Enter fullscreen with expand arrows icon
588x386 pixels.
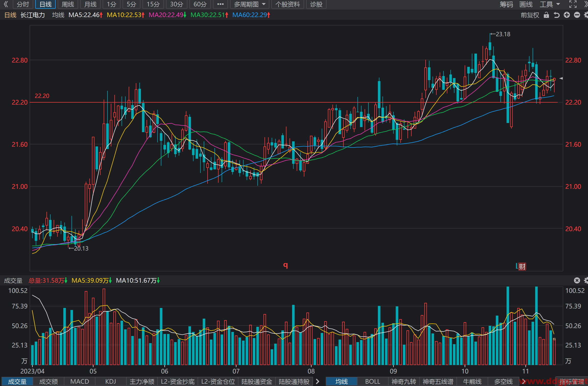coord(573,4)
